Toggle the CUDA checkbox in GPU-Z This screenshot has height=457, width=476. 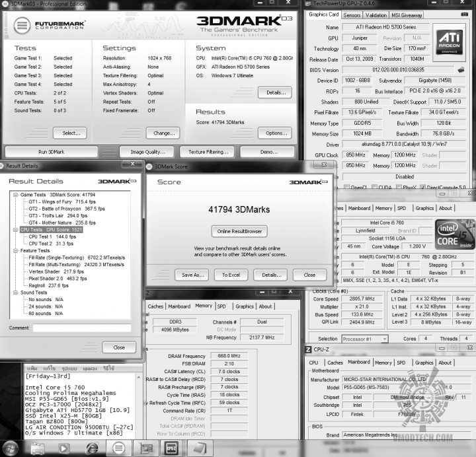coord(374,187)
